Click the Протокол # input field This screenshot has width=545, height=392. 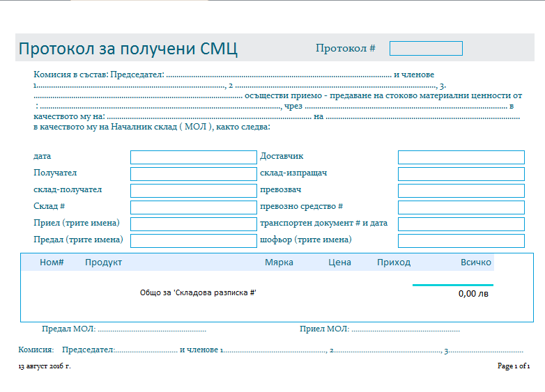(x=426, y=48)
